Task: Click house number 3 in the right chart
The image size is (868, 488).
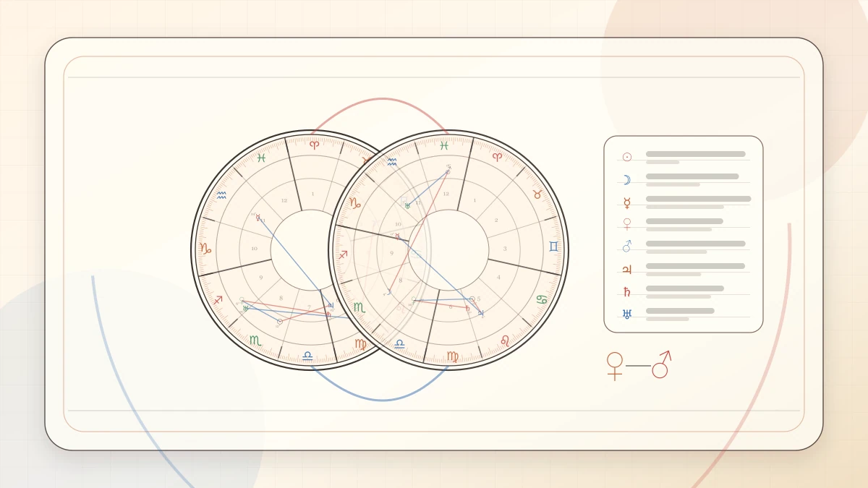Action: click(505, 249)
